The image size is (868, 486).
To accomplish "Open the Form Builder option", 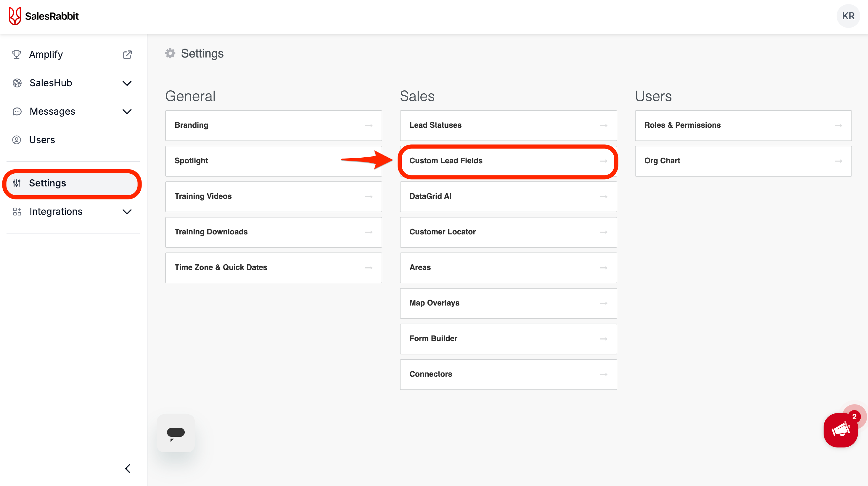I will click(508, 339).
